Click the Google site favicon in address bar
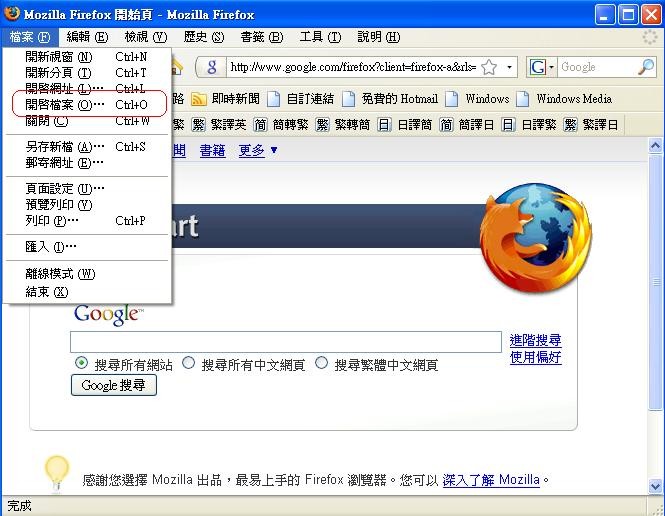Image resolution: width=665 pixels, height=516 pixels. pos(212,67)
